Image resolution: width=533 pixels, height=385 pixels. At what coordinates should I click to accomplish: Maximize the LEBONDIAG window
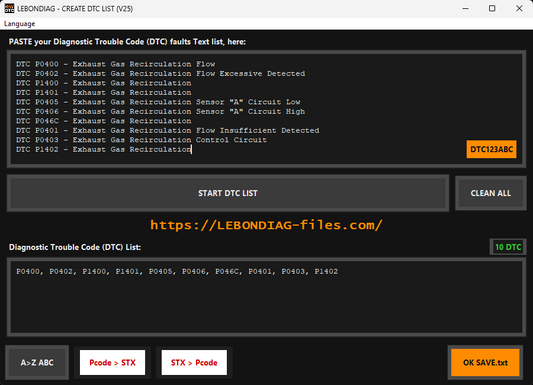tap(492, 8)
